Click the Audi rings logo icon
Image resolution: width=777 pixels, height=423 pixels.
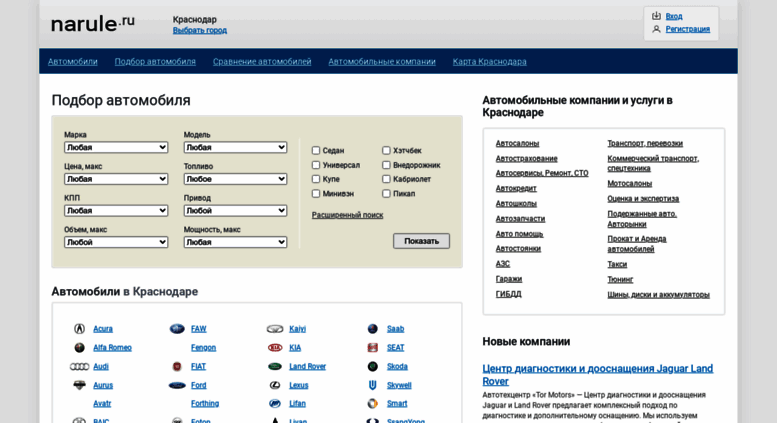tap(79, 367)
